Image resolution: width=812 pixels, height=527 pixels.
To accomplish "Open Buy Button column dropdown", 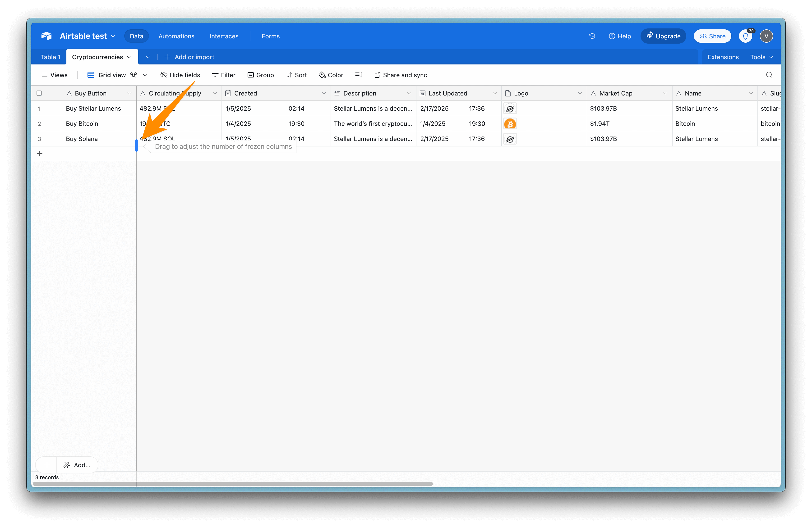I will click(129, 93).
